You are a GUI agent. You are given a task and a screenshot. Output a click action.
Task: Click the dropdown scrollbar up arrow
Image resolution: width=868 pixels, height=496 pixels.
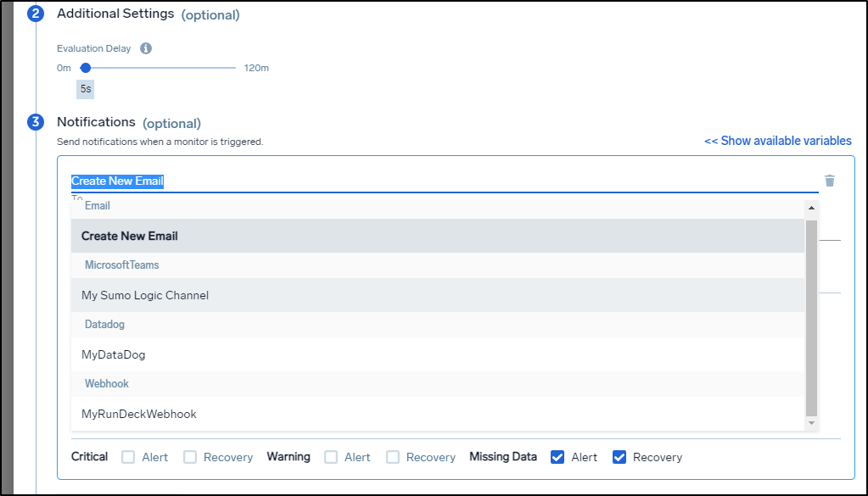[x=811, y=208]
